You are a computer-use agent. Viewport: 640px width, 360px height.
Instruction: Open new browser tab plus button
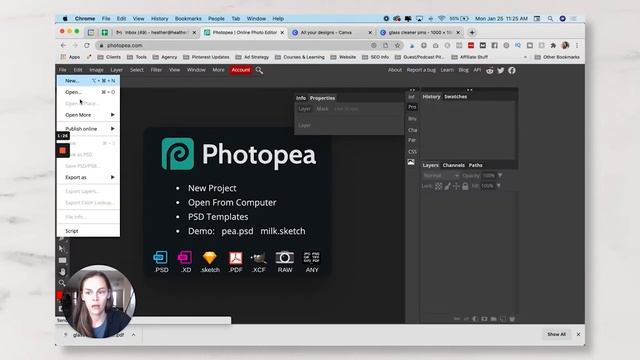[x=472, y=32]
